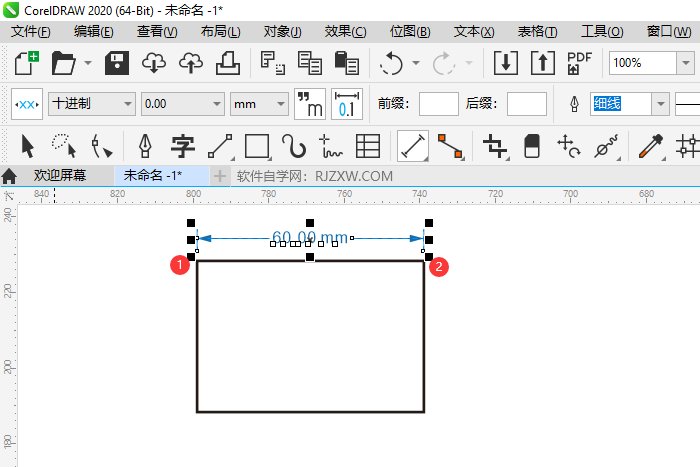Open the 表格(T) menu
Image resolution: width=700 pixels, height=467 pixels.
(x=537, y=32)
